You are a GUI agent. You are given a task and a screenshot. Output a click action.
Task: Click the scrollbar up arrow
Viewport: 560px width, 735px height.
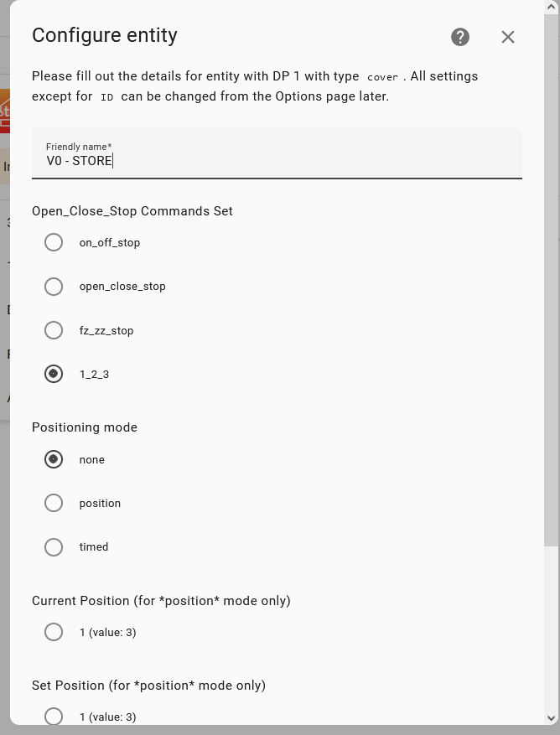point(551,7)
